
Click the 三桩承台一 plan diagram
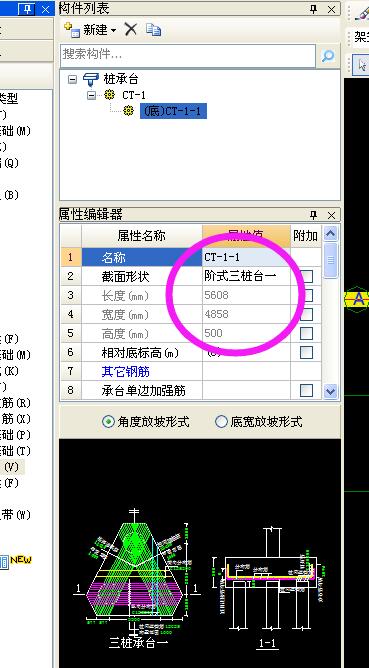coord(137,578)
